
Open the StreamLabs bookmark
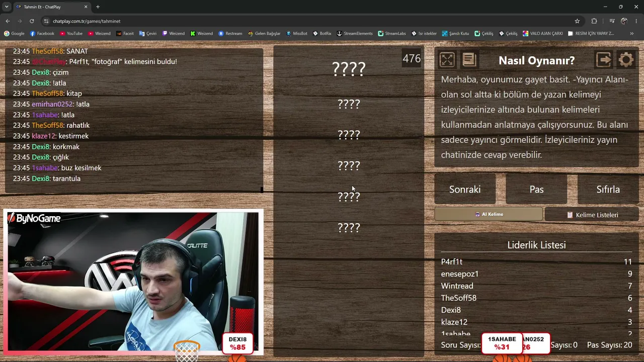click(x=392, y=34)
